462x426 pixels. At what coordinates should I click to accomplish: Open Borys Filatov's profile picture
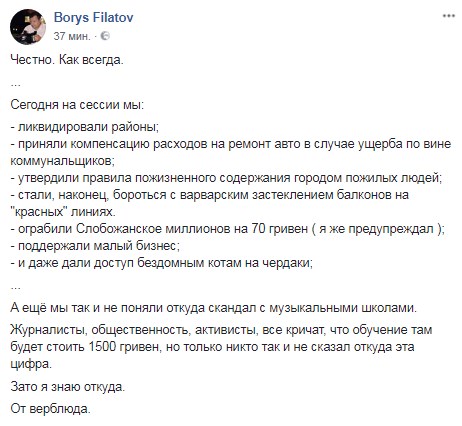[28, 27]
